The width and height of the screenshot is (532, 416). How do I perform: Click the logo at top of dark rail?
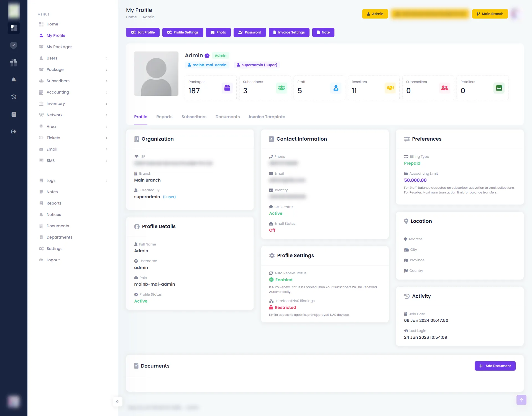(14, 11)
